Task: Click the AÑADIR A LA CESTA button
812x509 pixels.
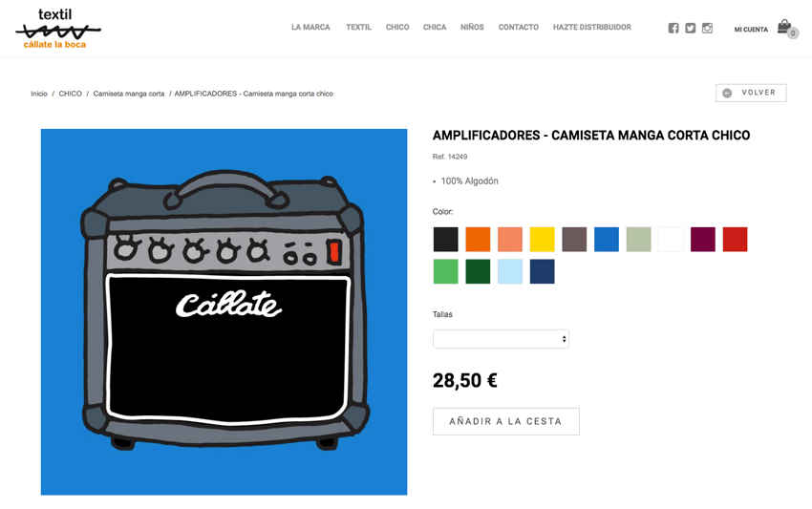Action: pyautogui.click(x=506, y=421)
